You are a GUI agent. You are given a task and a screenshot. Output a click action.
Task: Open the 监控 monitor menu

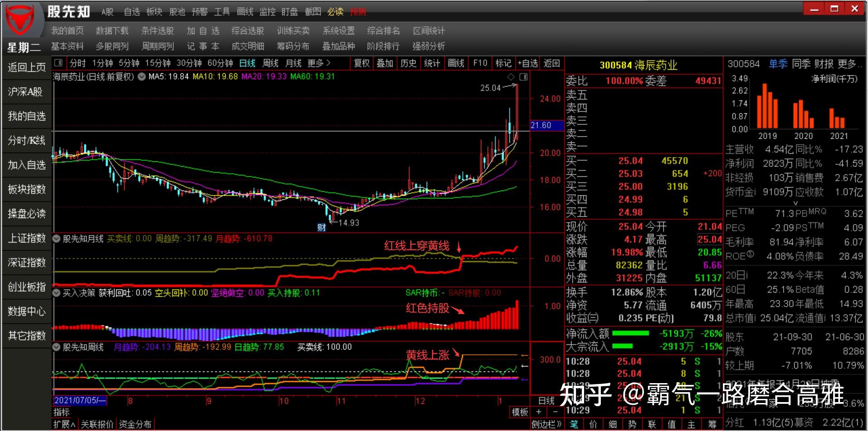click(x=267, y=12)
